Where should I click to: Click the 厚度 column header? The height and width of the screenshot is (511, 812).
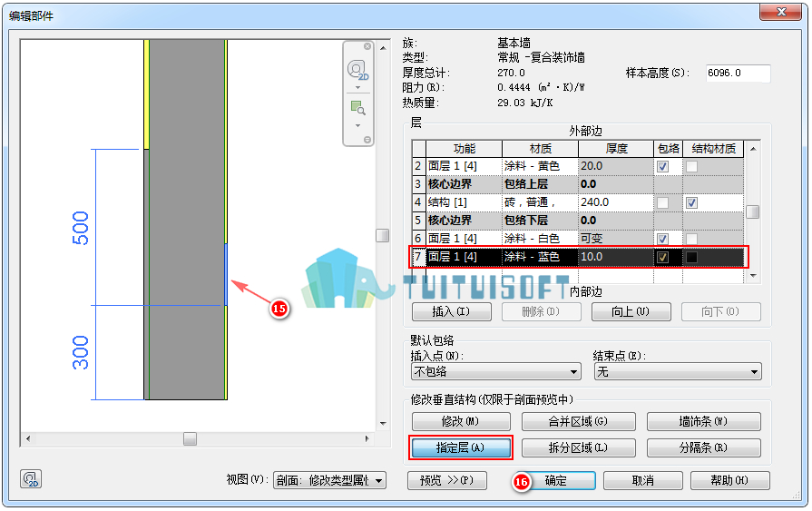616,149
